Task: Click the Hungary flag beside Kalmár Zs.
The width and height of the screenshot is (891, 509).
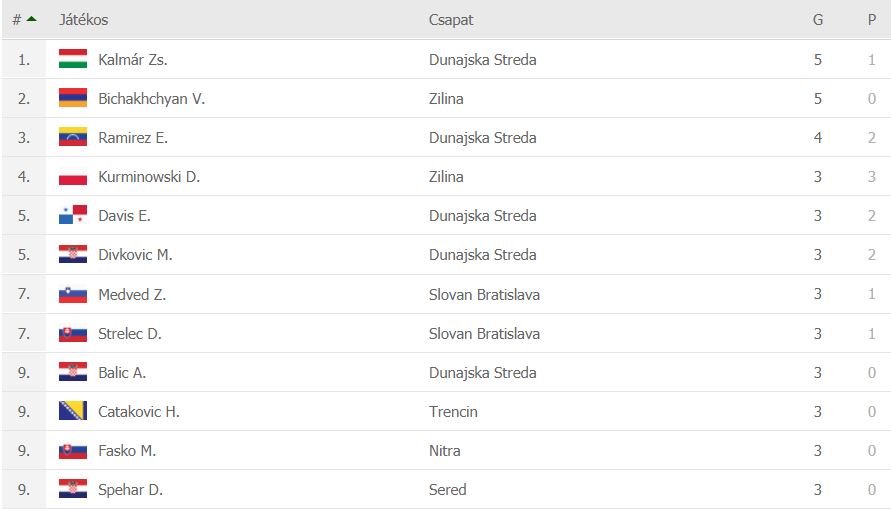Action: coord(73,59)
